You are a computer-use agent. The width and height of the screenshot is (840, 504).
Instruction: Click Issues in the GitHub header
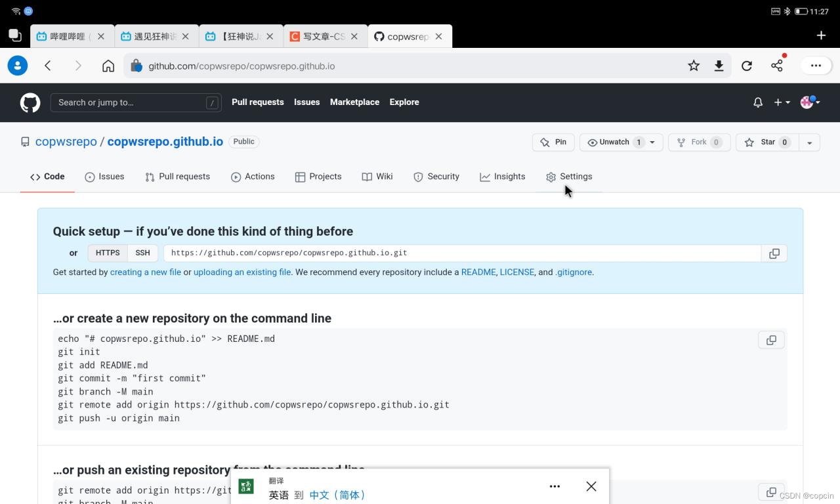coord(307,102)
